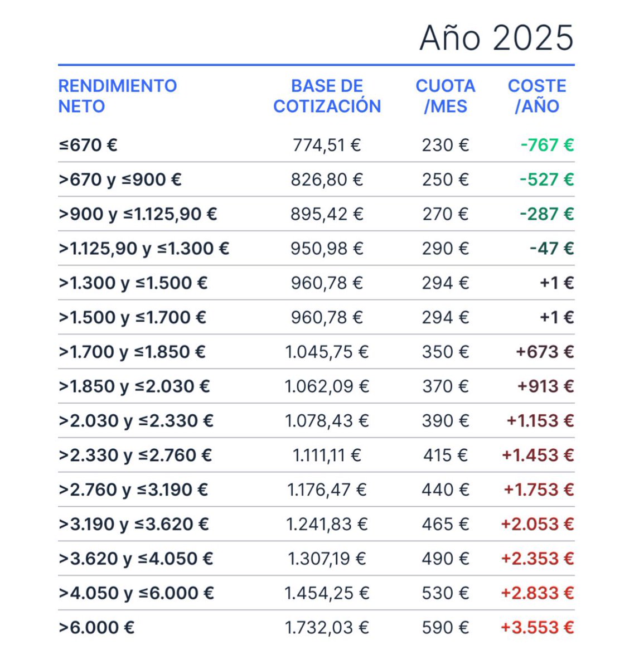
Task: Click the >1.500 y ≤1.700 € row label
Action: (x=133, y=318)
